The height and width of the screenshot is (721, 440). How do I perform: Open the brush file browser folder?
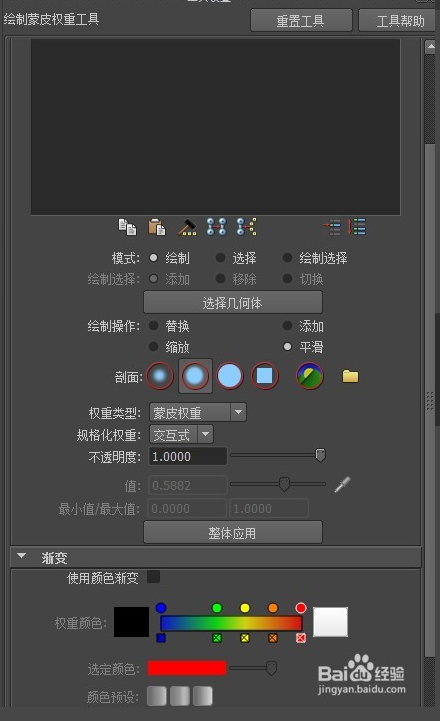tap(350, 377)
